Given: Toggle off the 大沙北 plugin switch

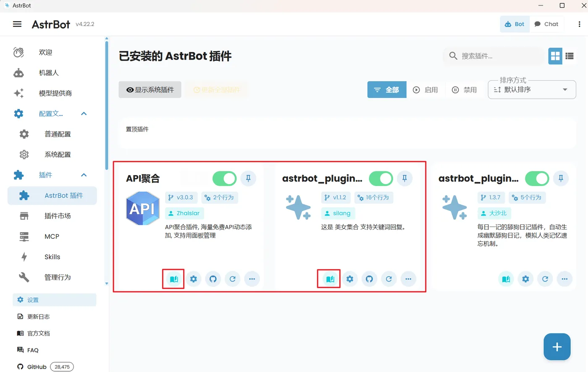Looking at the screenshot, I should [x=537, y=178].
